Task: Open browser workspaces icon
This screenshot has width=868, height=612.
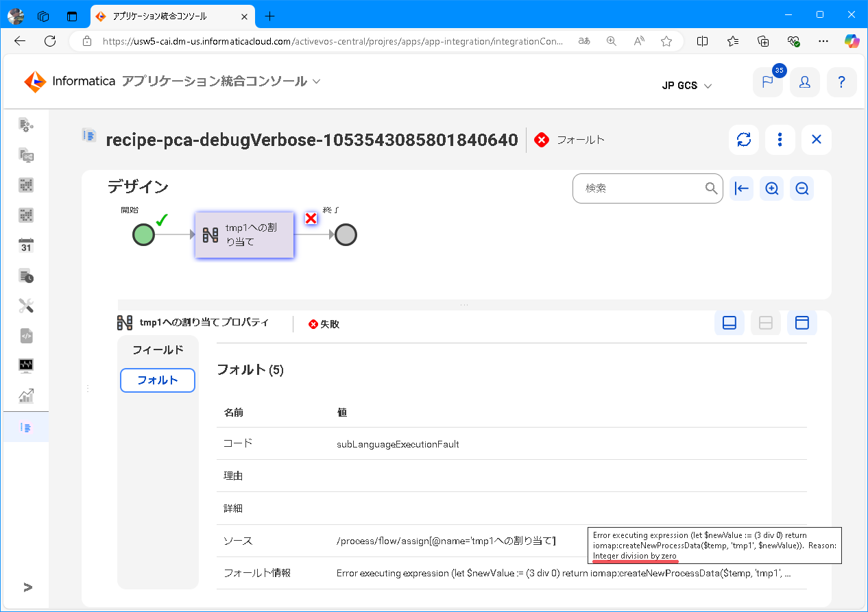Action: click(x=43, y=16)
